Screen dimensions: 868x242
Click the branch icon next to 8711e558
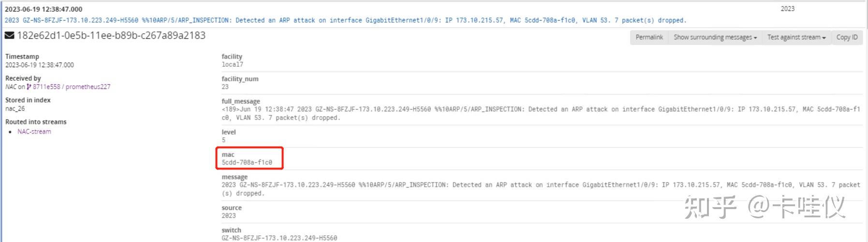click(29, 87)
